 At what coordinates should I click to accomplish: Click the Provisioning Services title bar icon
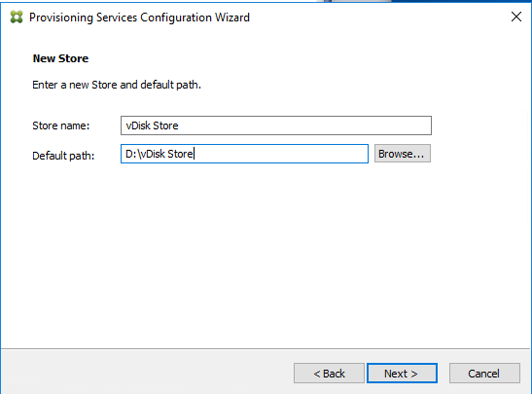[17, 17]
